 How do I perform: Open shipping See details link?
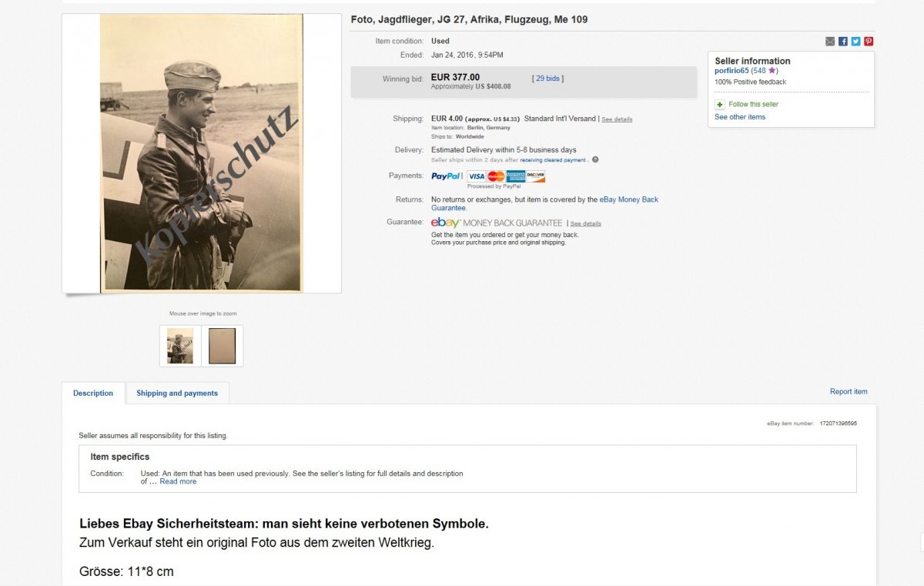pyautogui.click(x=617, y=119)
